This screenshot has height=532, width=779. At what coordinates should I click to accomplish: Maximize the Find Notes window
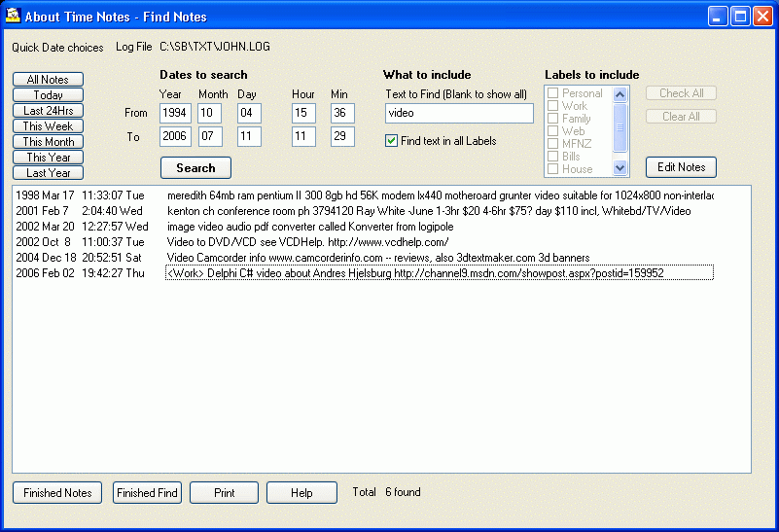(x=740, y=17)
